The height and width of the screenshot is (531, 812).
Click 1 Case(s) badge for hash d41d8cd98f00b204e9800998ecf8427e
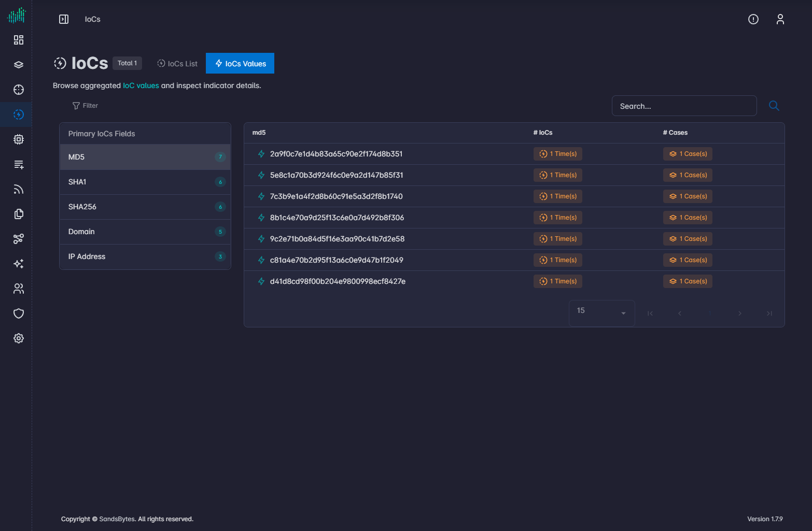[x=688, y=281]
